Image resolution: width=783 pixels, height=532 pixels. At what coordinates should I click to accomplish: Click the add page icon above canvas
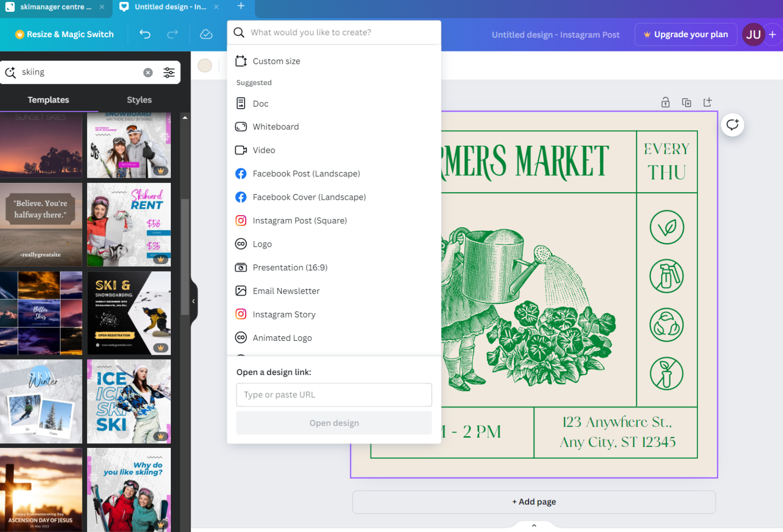point(708,102)
